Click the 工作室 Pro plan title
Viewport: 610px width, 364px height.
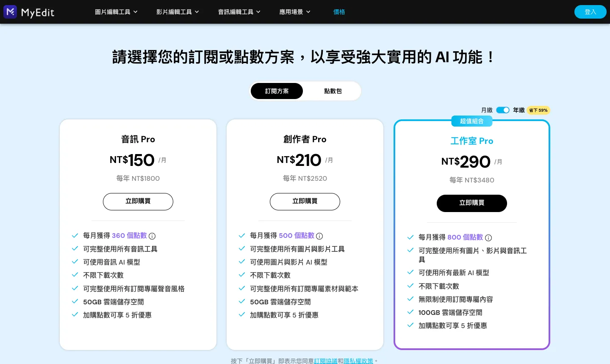coord(472,141)
